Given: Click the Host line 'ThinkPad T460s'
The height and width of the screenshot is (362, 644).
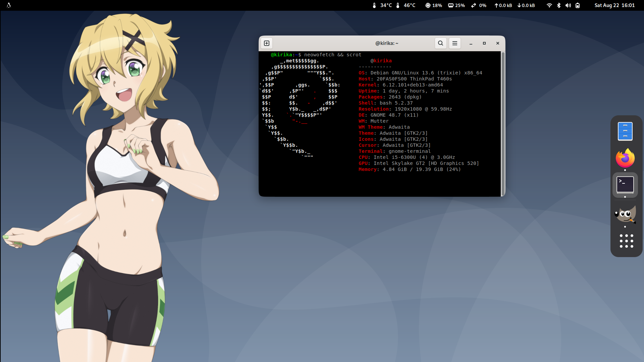Looking at the screenshot, I should tap(405, 79).
